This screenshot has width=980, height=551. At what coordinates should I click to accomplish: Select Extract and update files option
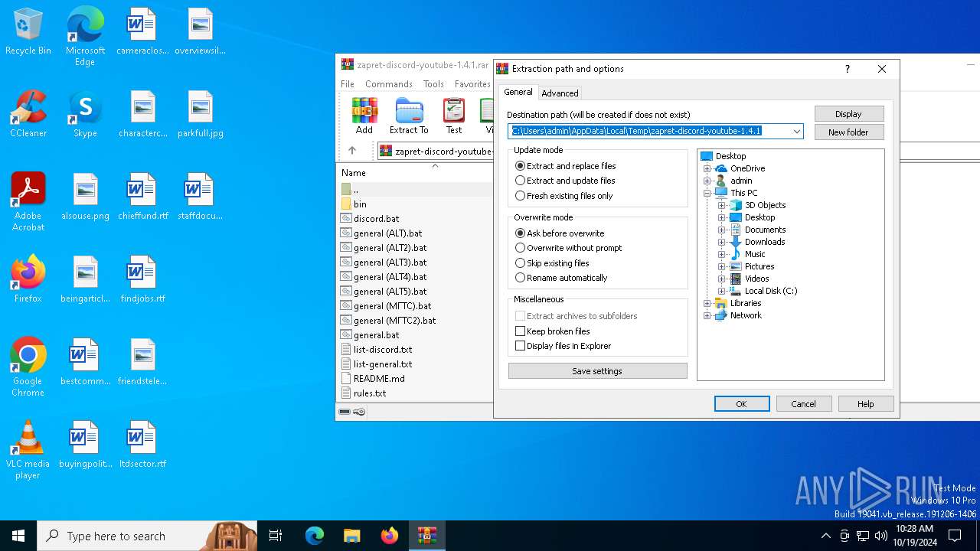566,181
